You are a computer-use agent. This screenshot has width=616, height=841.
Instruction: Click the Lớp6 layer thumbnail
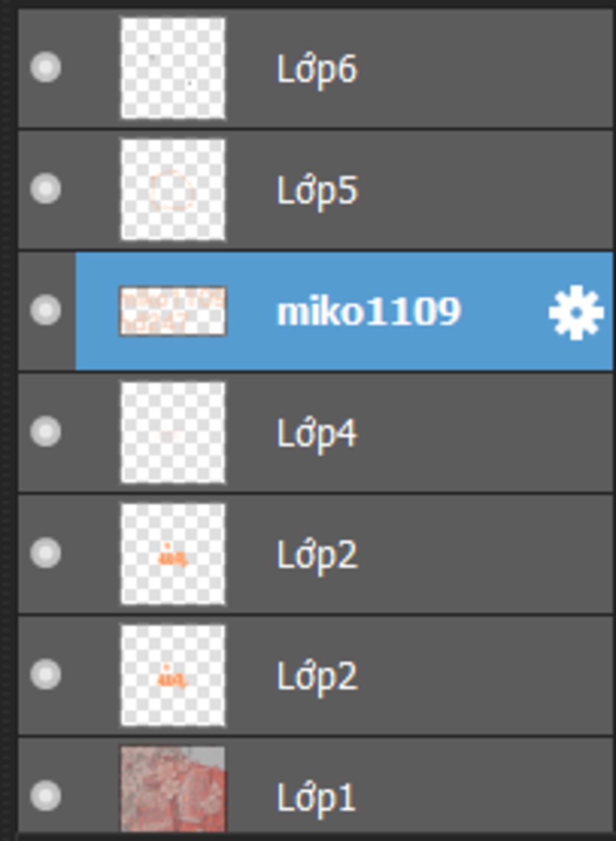(x=173, y=68)
